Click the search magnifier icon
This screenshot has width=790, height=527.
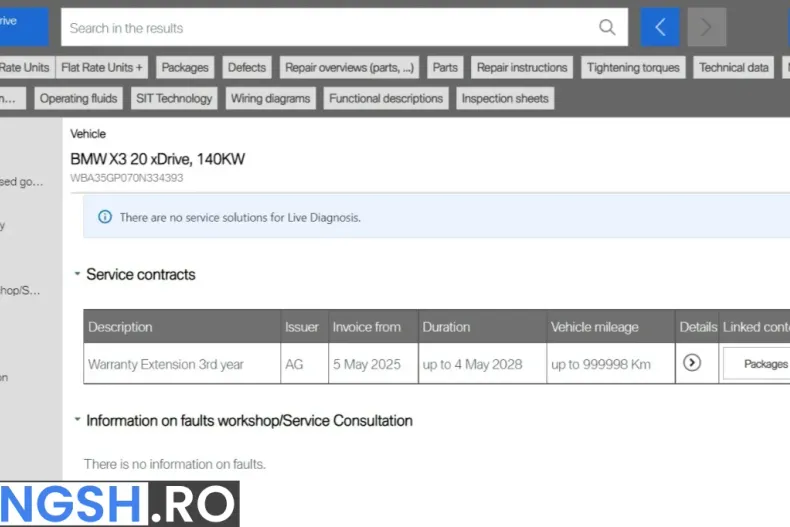point(607,27)
